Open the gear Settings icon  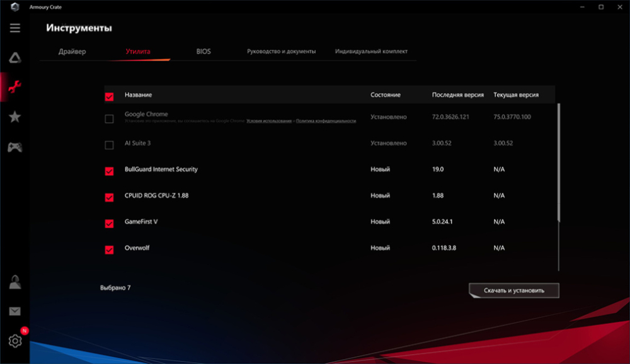pos(15,341)
